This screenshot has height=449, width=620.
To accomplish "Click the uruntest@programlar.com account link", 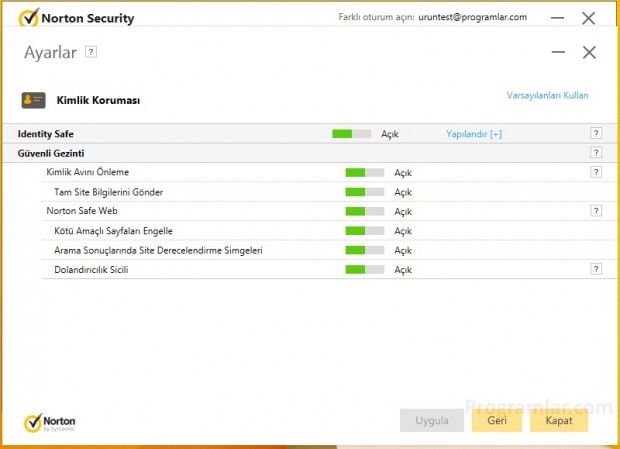I will (473, 17).
